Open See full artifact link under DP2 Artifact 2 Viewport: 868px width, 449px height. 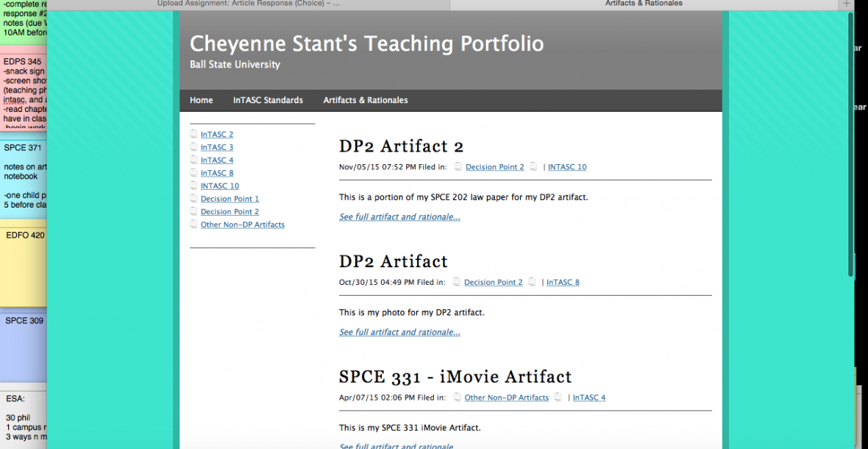399,217
